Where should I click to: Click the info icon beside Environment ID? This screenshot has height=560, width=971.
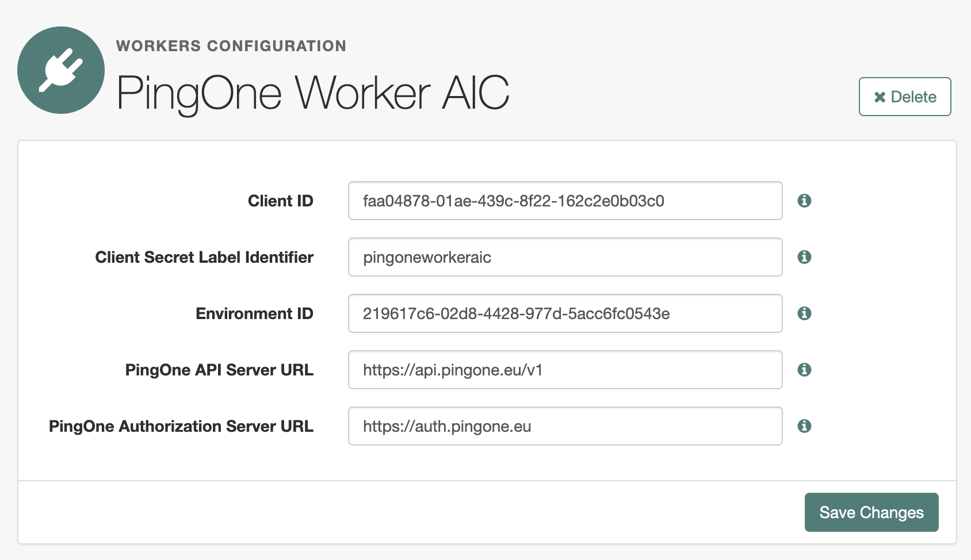click(805, 313)
